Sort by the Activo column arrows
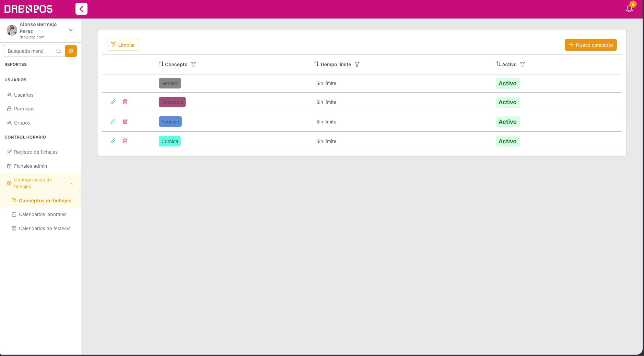This screenshot has width=644, height=356. click(x=499, y=64)
